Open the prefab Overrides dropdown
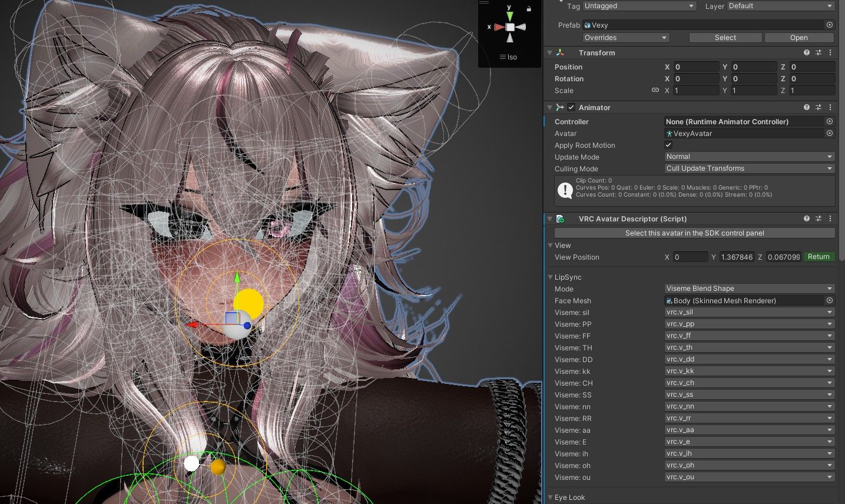 click(x=626, y=37)
